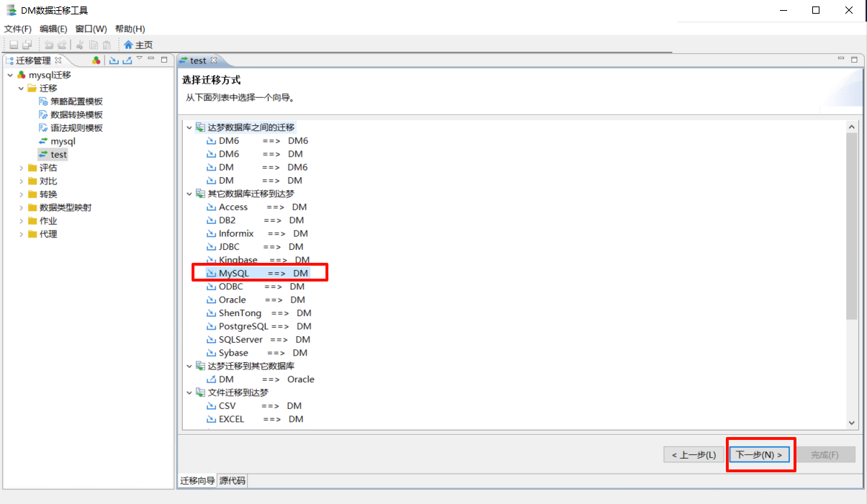Collapse the mysql迁移 project node

pos(9,75)
